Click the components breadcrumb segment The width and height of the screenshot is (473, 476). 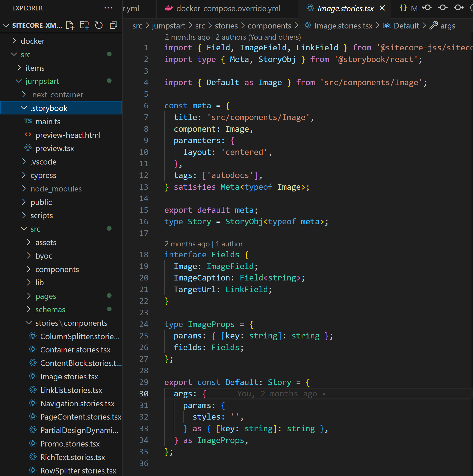click(269, 26)
